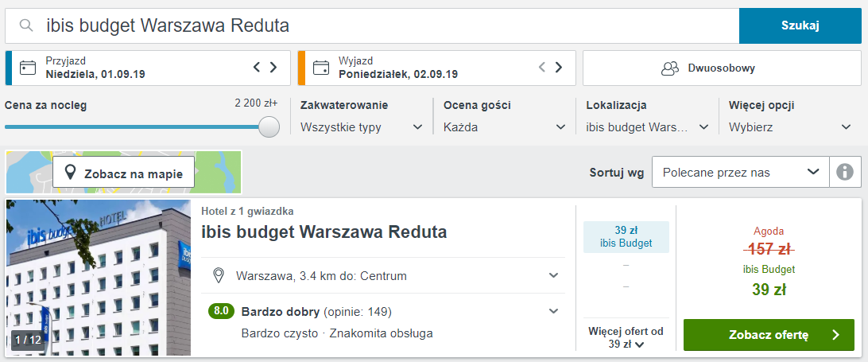Click the 39 zł ibis Budget offer box
868x362 pixels.
626,237
